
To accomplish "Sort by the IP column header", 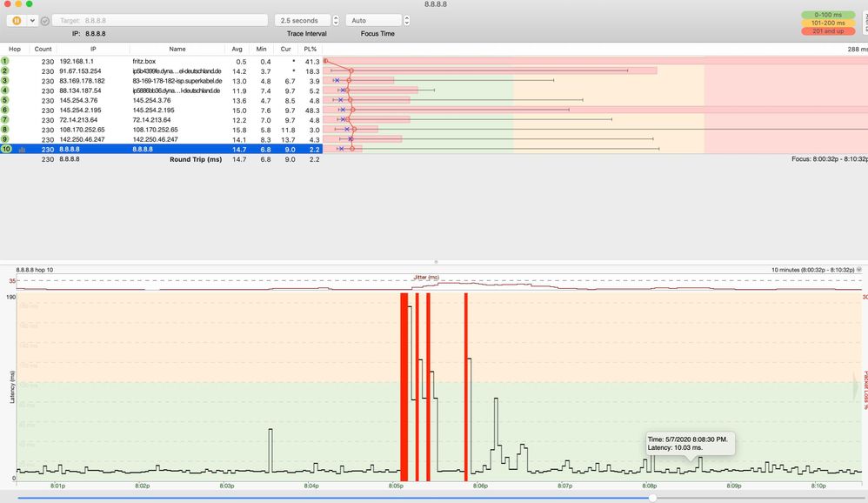I will tap(93, 49).
